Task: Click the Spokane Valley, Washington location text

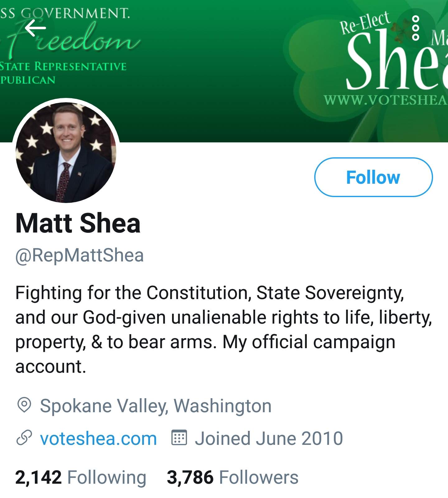Action: click(x=156, y=406)
